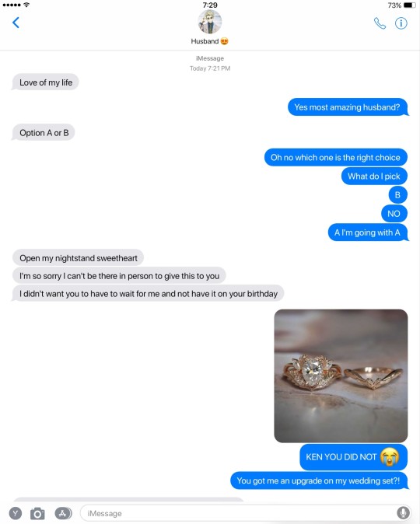Select the 'A I'm going with A' bubble
The height and width of the screenshot is (524, 420).
point(368,232)
